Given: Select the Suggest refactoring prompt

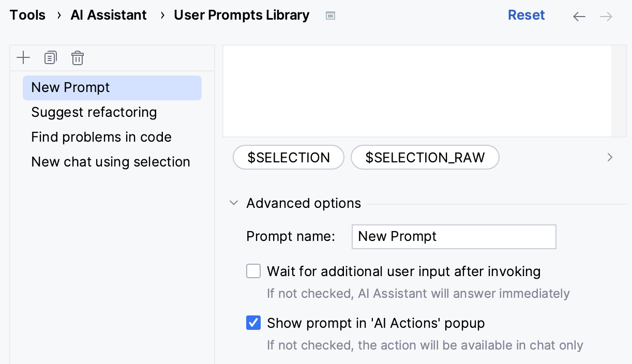Looking at the screenshot, I should [94, 112].
